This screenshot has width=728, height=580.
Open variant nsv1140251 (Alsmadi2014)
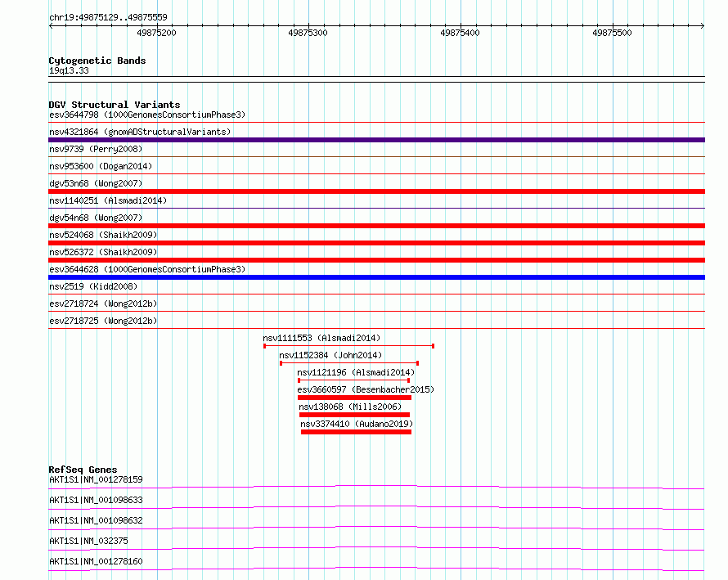(x=108, y=200)
